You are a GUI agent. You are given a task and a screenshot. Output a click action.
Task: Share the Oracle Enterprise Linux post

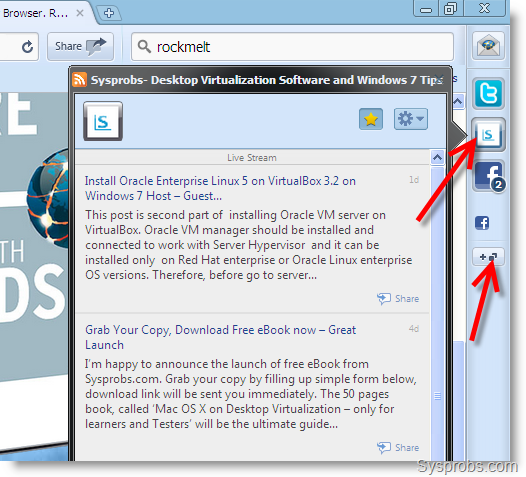[x=398, y=298]
